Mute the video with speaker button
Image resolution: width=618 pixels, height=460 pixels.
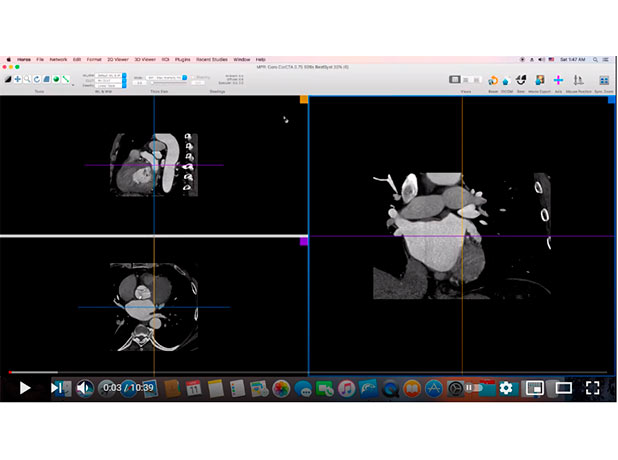[85, 388]
